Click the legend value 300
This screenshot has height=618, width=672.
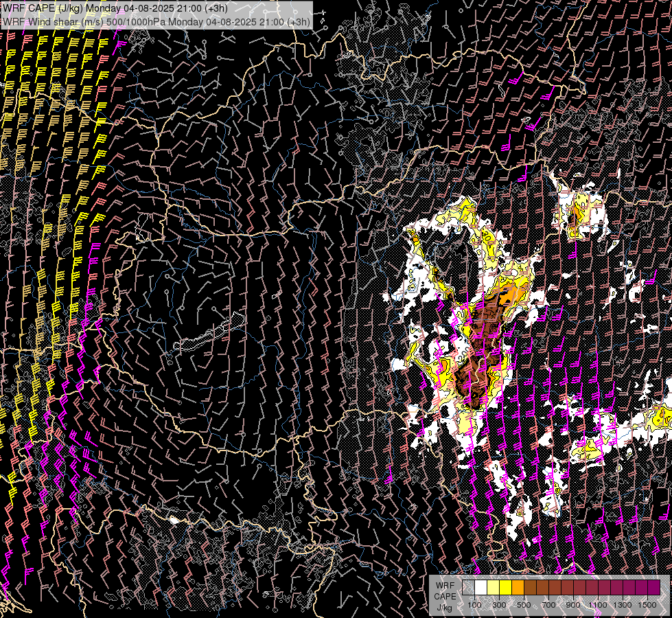point(499,605)
